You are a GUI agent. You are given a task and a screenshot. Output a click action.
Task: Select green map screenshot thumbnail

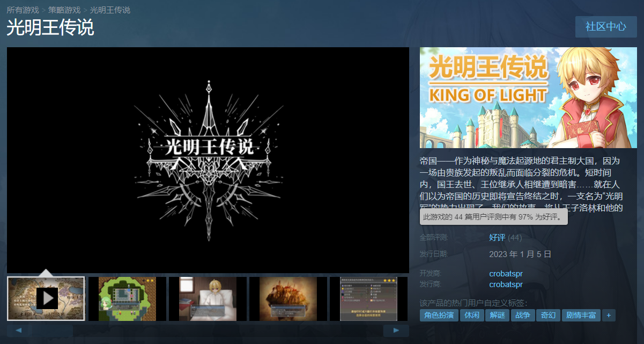pos(127,299)
